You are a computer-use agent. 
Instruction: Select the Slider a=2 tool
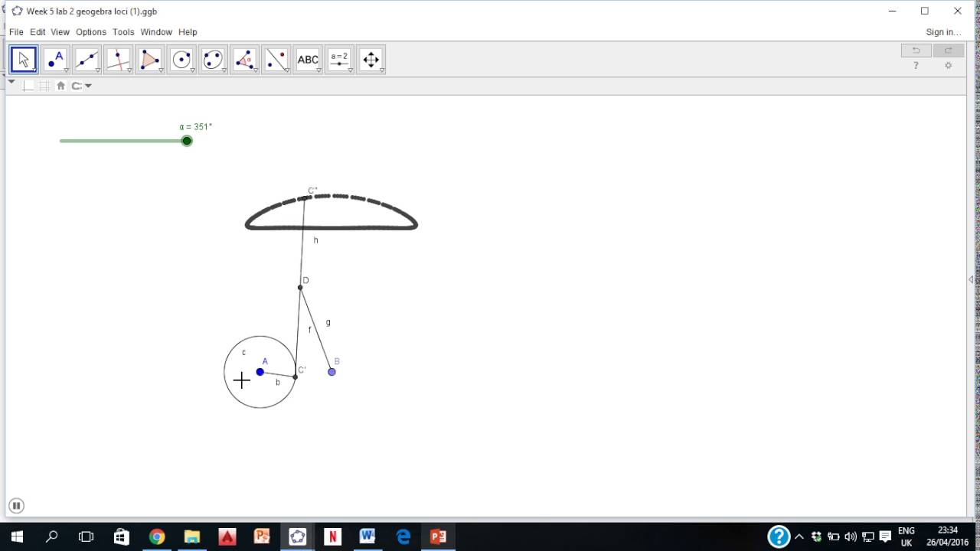click(x=339, y=59)
